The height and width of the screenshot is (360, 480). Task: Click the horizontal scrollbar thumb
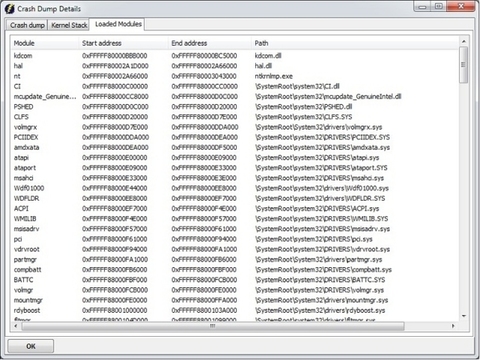tap(213, 326)
